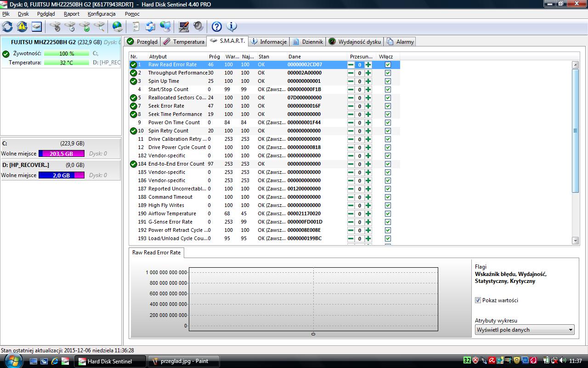The height and width of the screenshot is (368, 588).
Task: Switch to the Alarmy tab
Action: click(x=400, y=42)
